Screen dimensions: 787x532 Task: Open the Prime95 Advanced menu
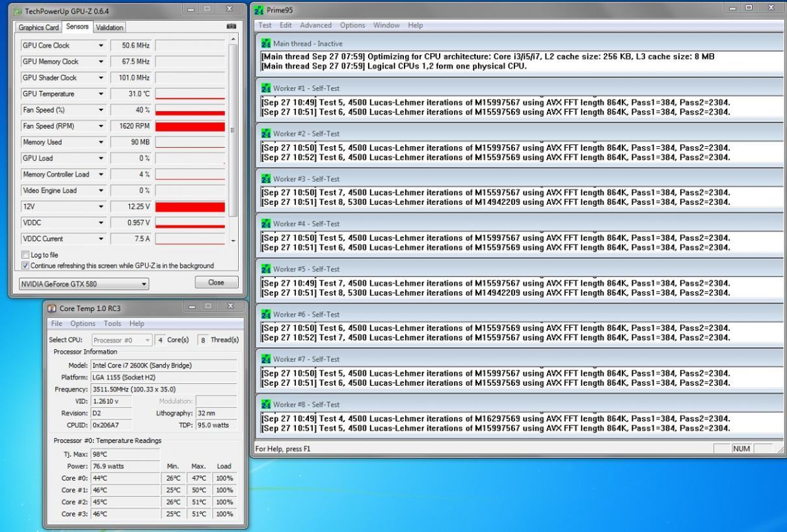click(315, 25)
